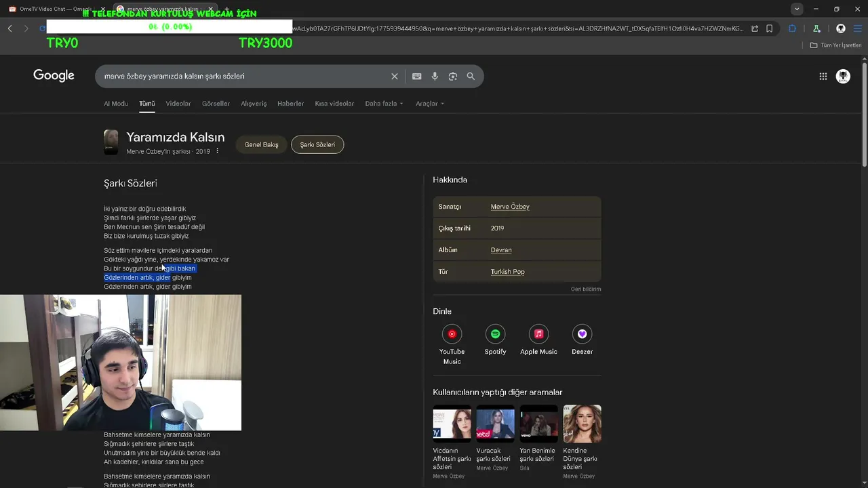Listen on Apple Music icon

(x=538, y=333)
